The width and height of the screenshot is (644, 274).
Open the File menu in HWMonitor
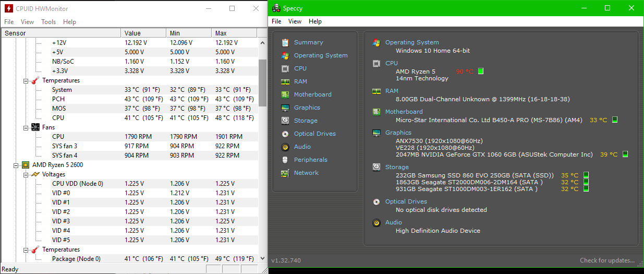9,22
